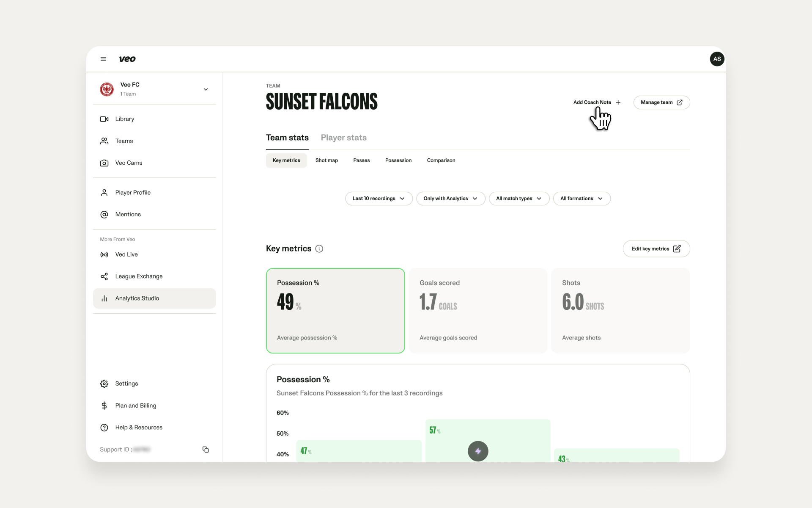
Task: Open the Only with Analytics dropdown
Action: click(450, 199)
